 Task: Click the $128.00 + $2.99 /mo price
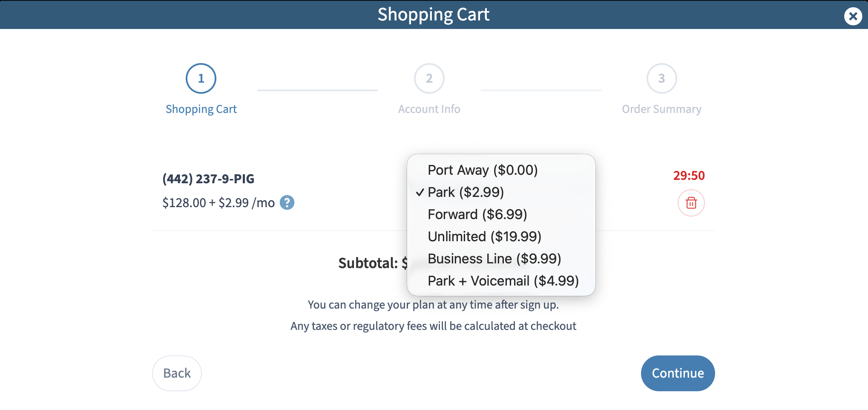pos(218,203)
